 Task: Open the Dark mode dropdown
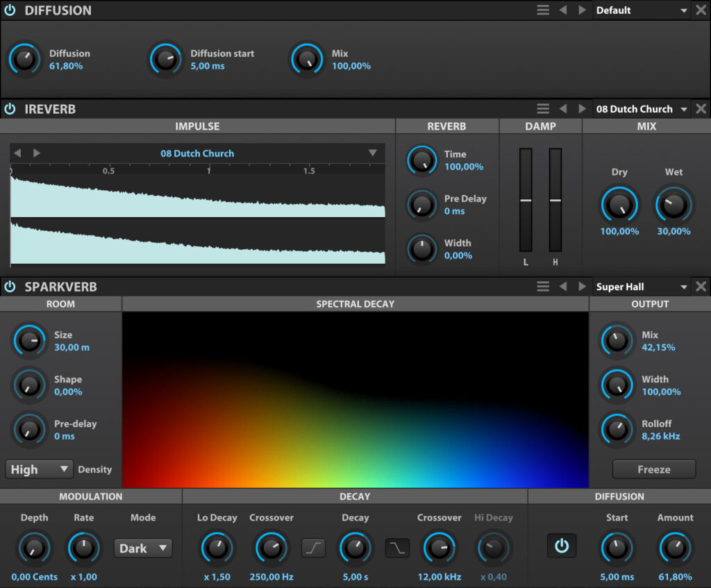142,548
